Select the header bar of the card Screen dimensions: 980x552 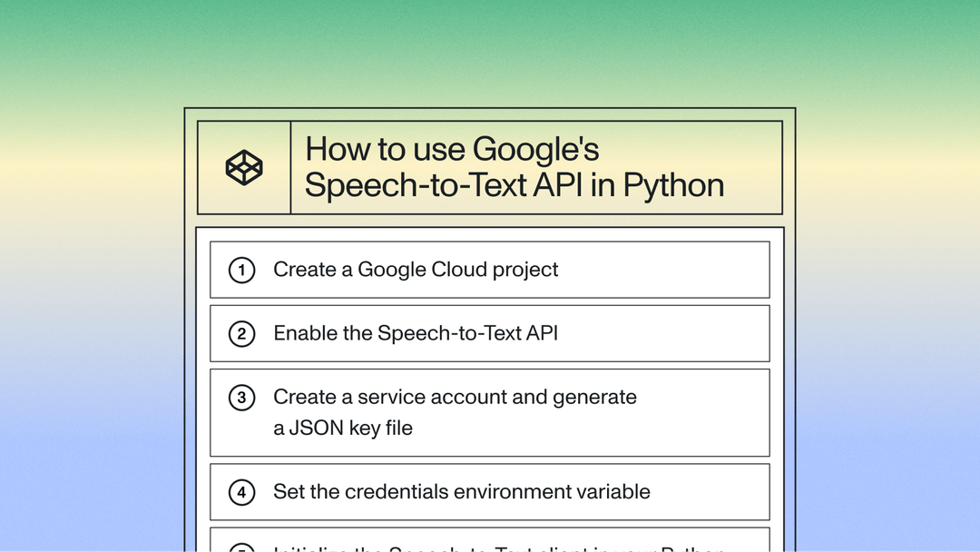point(490,167)
